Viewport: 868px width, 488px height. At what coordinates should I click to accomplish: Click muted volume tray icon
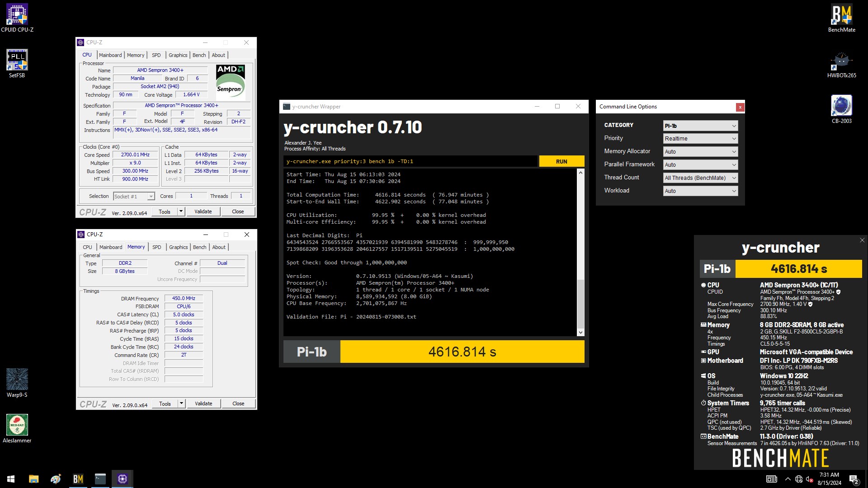(810, 479)
